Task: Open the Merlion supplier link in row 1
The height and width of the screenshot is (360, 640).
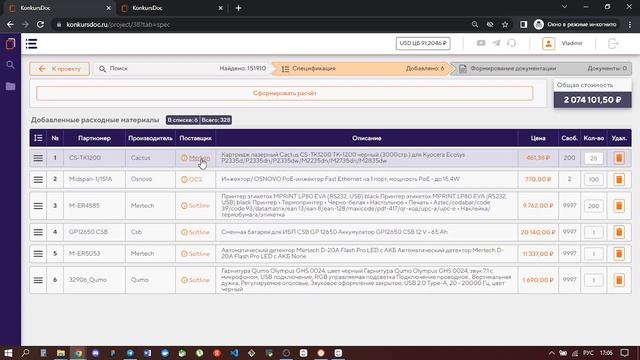Action: 199,158
